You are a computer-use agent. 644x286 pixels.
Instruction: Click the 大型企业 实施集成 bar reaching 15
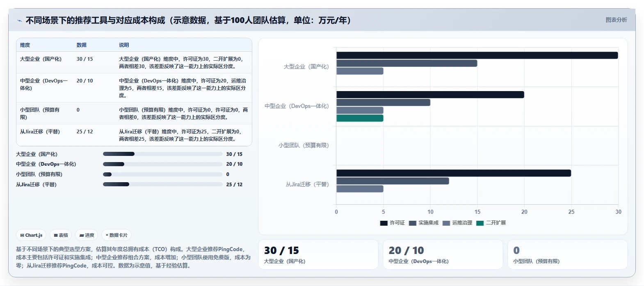tap(407, 63)
